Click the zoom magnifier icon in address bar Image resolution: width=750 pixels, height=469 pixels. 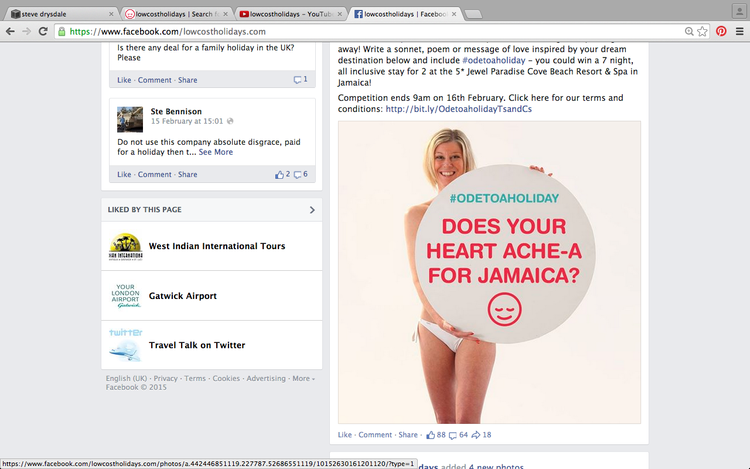(689, 32)
